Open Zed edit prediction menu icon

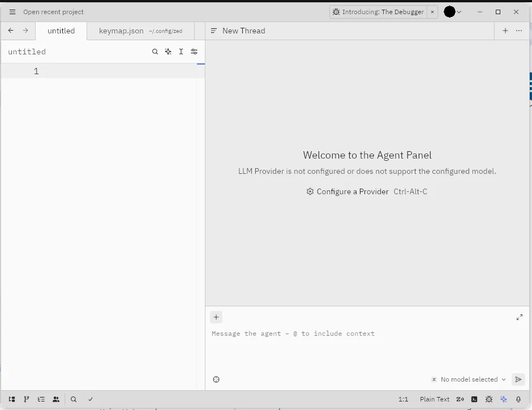460,399
